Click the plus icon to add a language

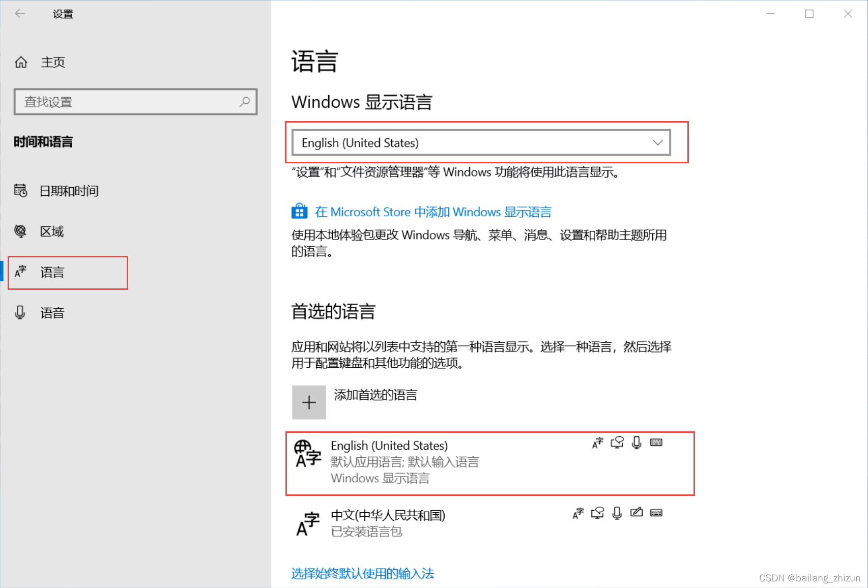[x=309, y=402]
